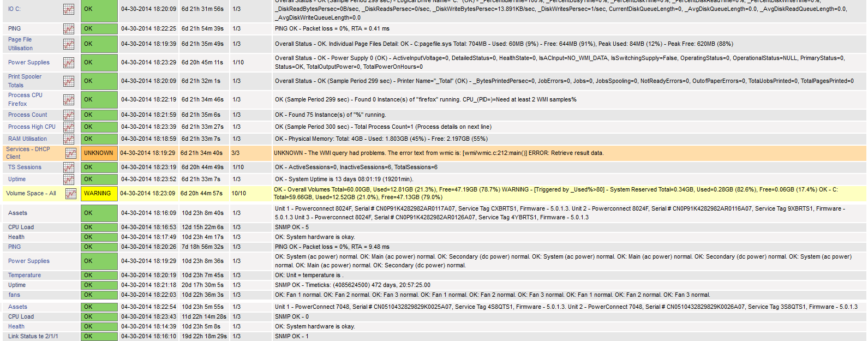The width and height of the screenshot is (868, 341).
Task: Click the Volume Space - All graph icon
Action: tap(70, 194)
